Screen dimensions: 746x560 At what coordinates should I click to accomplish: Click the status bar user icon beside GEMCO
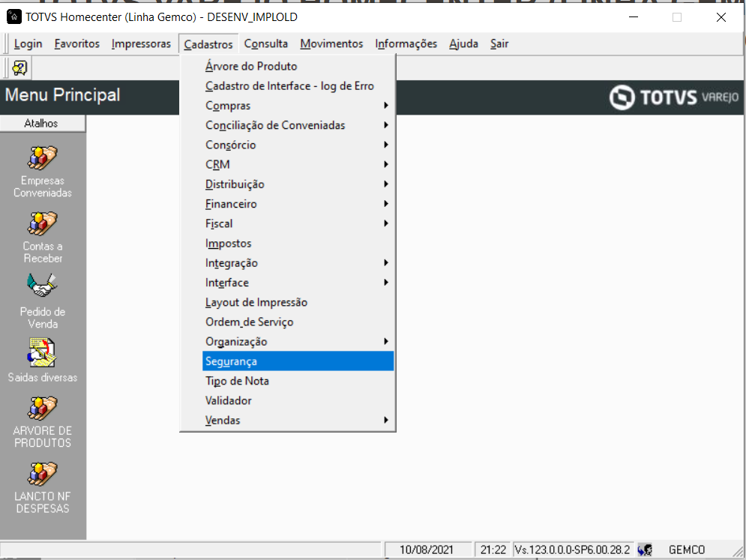(645, 550)
